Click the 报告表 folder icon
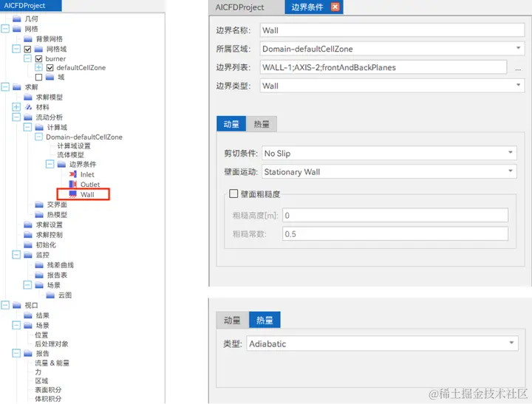 39,275
